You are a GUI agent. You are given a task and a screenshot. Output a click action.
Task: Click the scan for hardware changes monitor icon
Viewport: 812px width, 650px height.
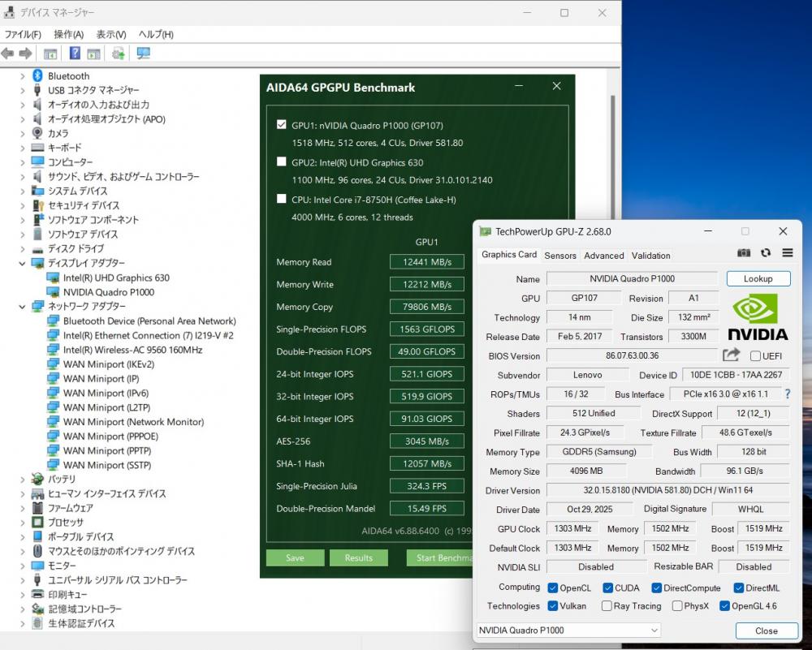[144, 54]
